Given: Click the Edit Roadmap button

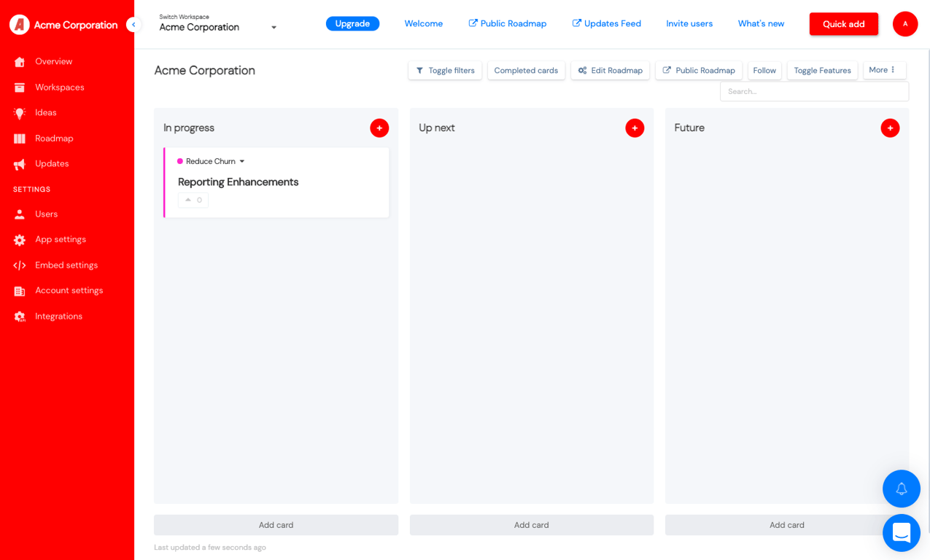Looking at the screenshot, I should click(x=611, y=71).
